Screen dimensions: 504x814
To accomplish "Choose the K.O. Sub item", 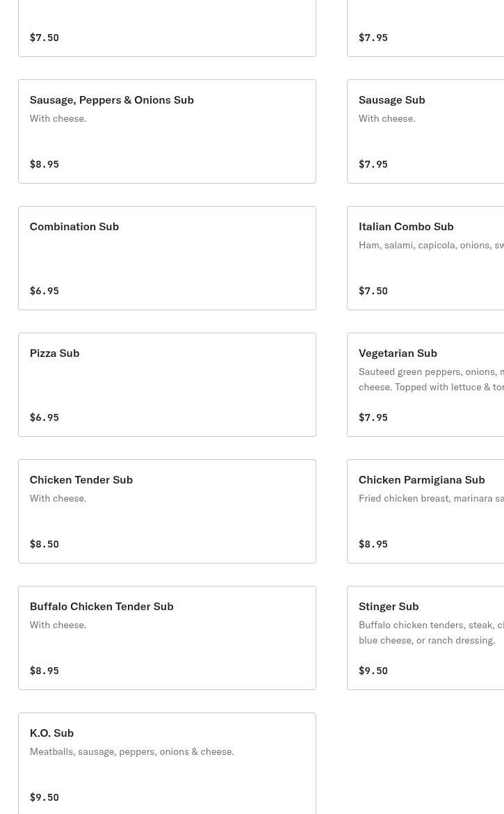I will click(167, 763).
